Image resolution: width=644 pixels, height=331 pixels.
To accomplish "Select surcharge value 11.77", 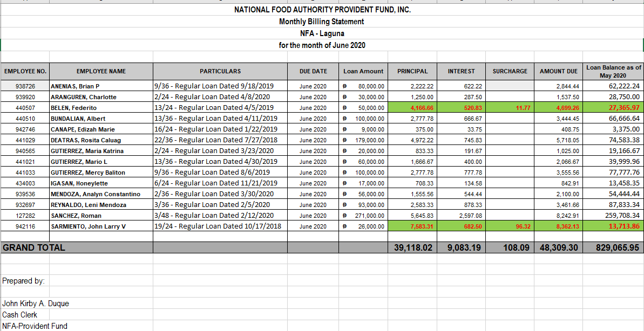I will pyautogui.click(x=510, y=108).
